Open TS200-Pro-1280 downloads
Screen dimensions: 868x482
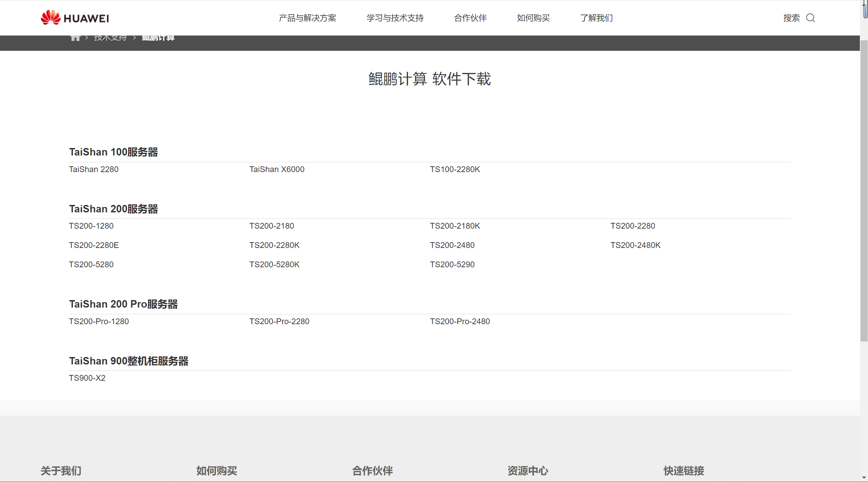point(99,321)
